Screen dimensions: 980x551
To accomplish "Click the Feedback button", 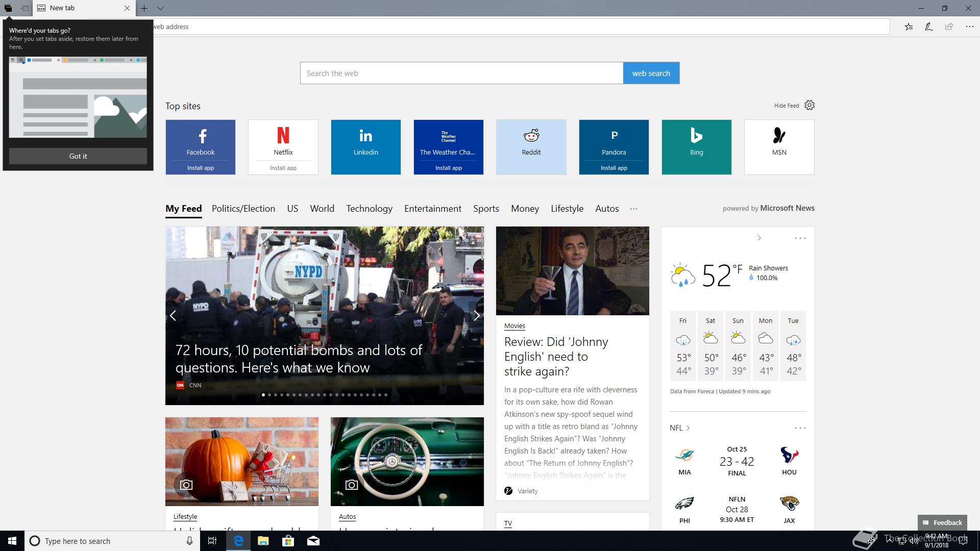I will (942, 522).
